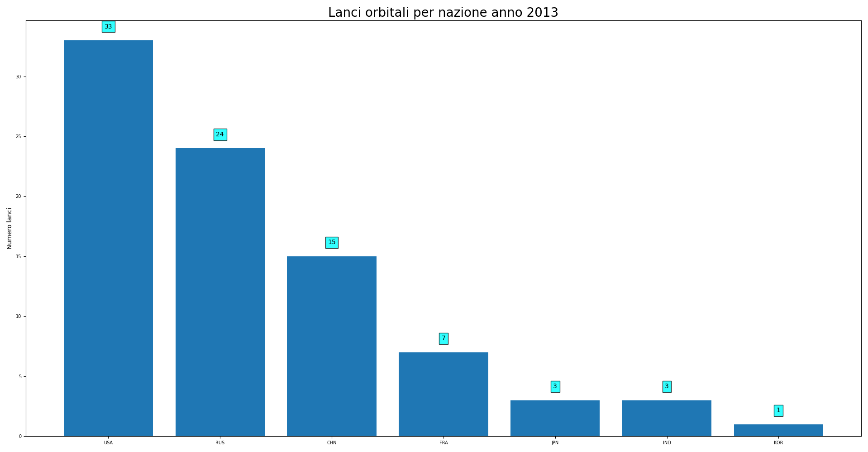Click the y-axis tick label '0'

pos(20,437)
